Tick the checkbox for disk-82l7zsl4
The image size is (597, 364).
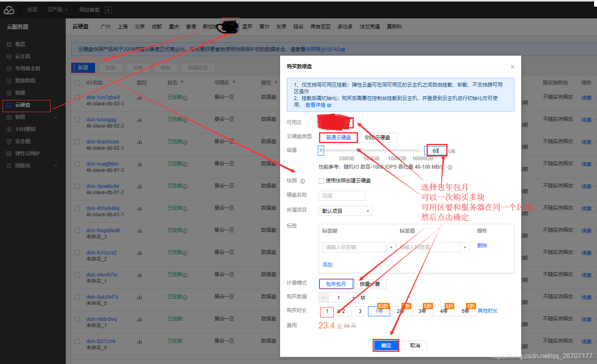(x=77, y=341)
